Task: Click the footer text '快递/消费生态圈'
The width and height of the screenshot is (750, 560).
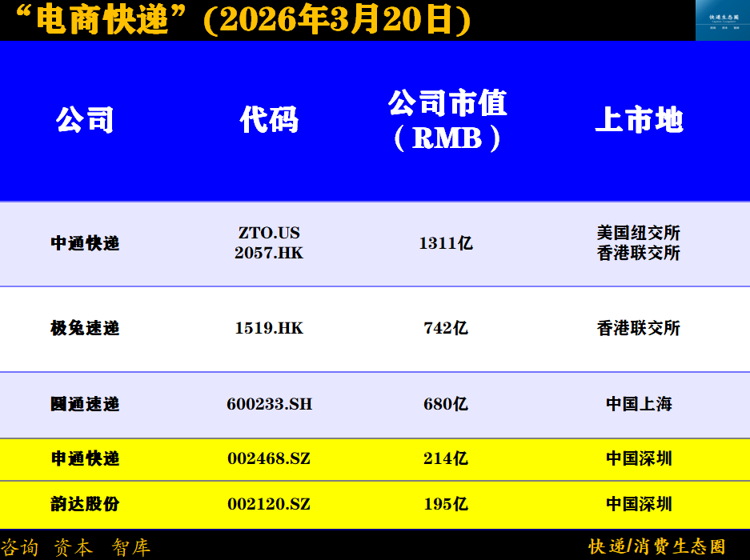Action: coord(657,546)
